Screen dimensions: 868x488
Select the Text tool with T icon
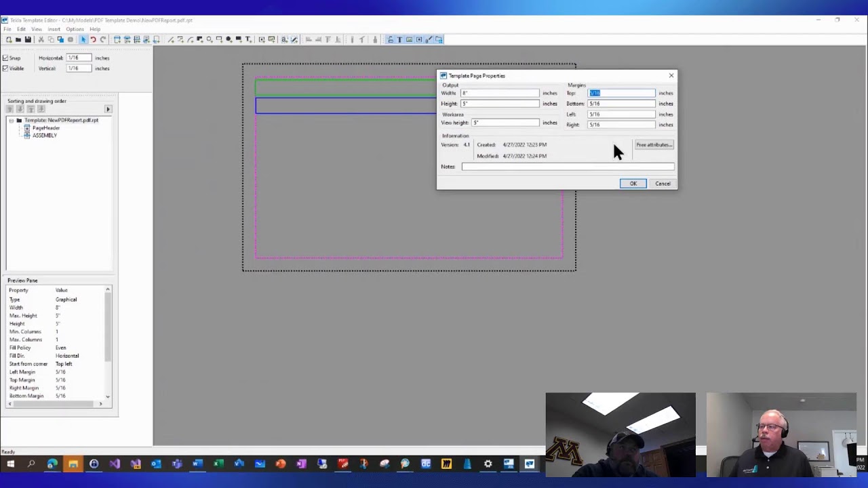(x=248, y=39)
